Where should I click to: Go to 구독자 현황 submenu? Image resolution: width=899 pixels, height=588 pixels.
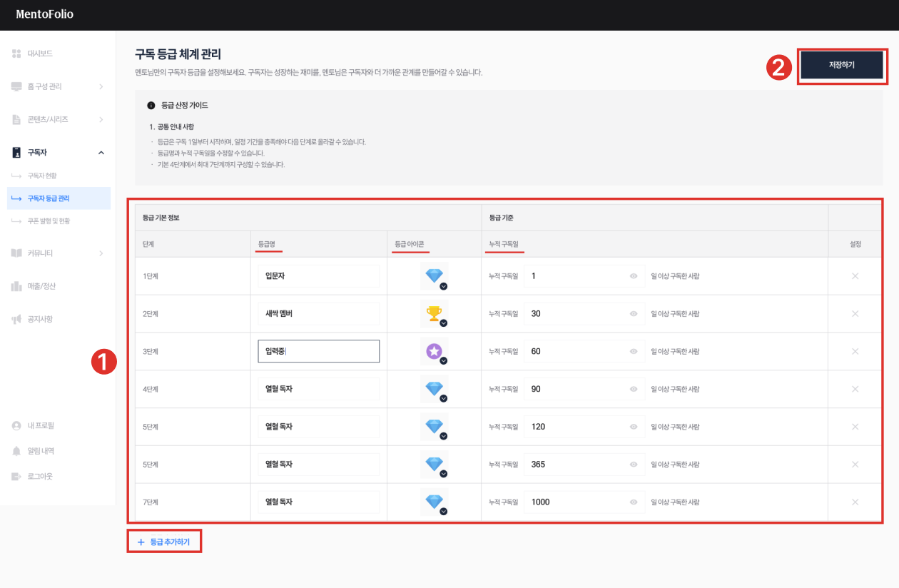(x=42, y=176)
